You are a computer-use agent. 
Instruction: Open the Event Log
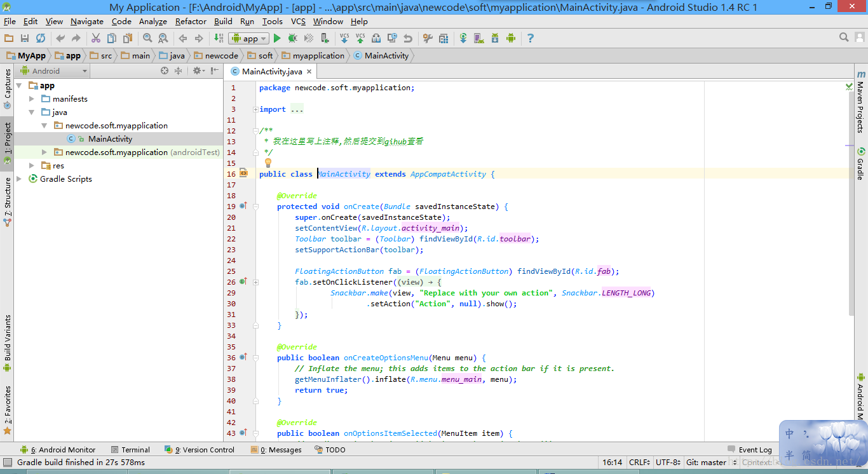(x=750, y=449)
